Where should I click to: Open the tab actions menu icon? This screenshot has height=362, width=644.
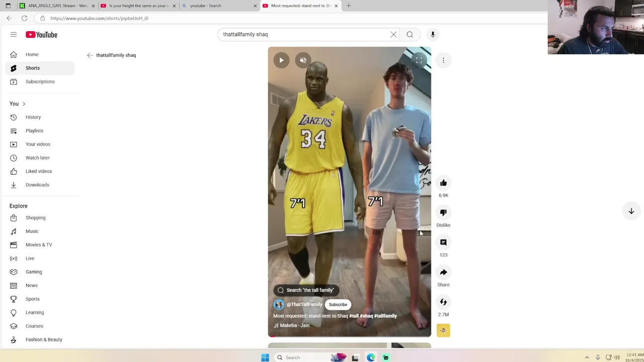8,6
